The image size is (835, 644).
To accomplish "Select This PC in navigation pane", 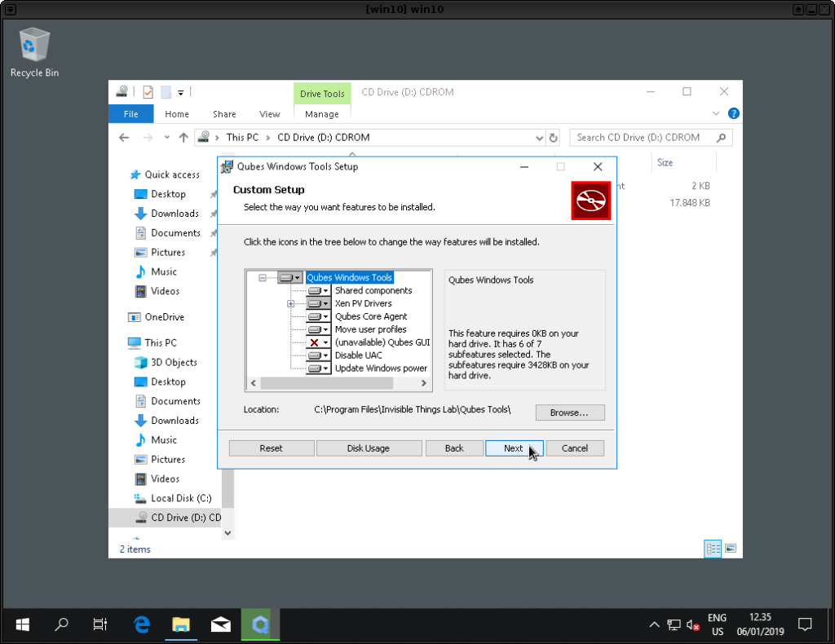I will (161, 343).
